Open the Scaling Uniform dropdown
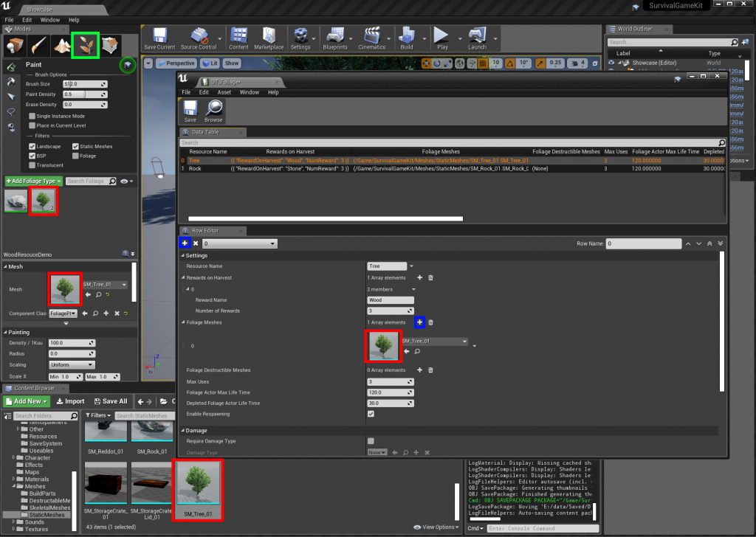 [x=72, y=365]
